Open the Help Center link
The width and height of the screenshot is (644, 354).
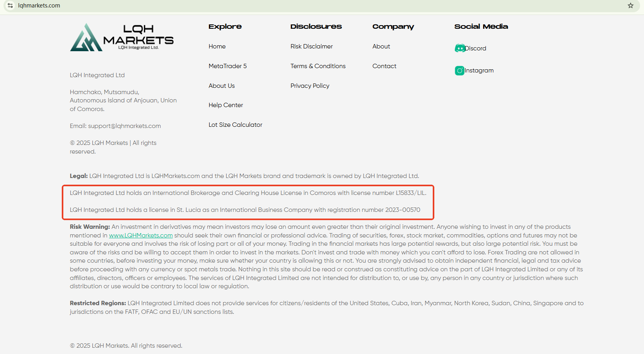[226, 105]
